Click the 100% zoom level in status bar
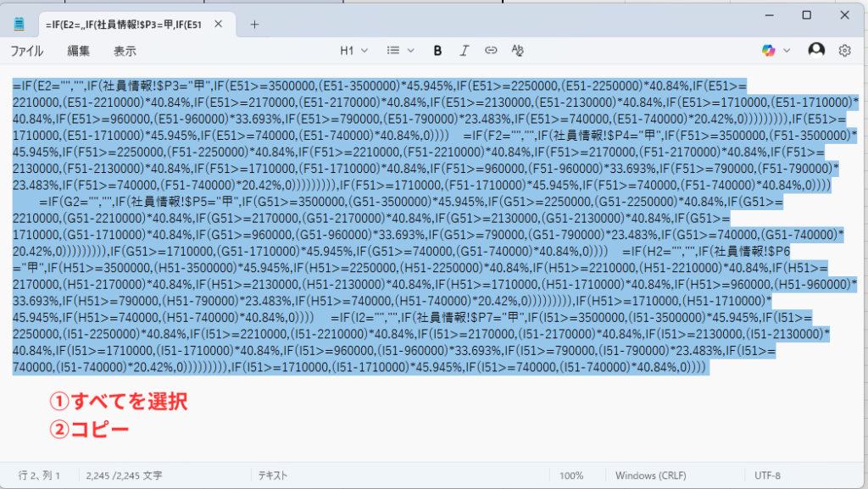Viewport: 868px width, 489px height. 571,475
